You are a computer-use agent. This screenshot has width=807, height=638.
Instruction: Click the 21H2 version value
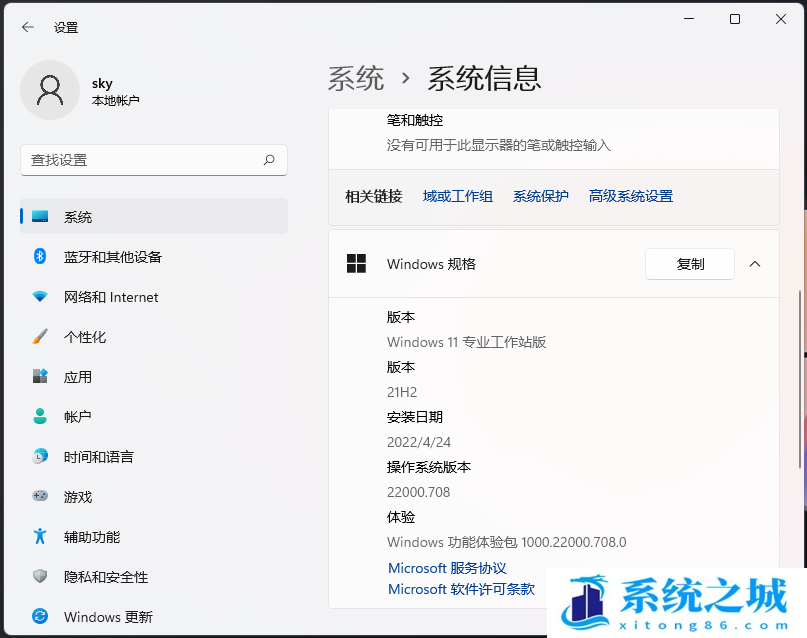[402, 392]
